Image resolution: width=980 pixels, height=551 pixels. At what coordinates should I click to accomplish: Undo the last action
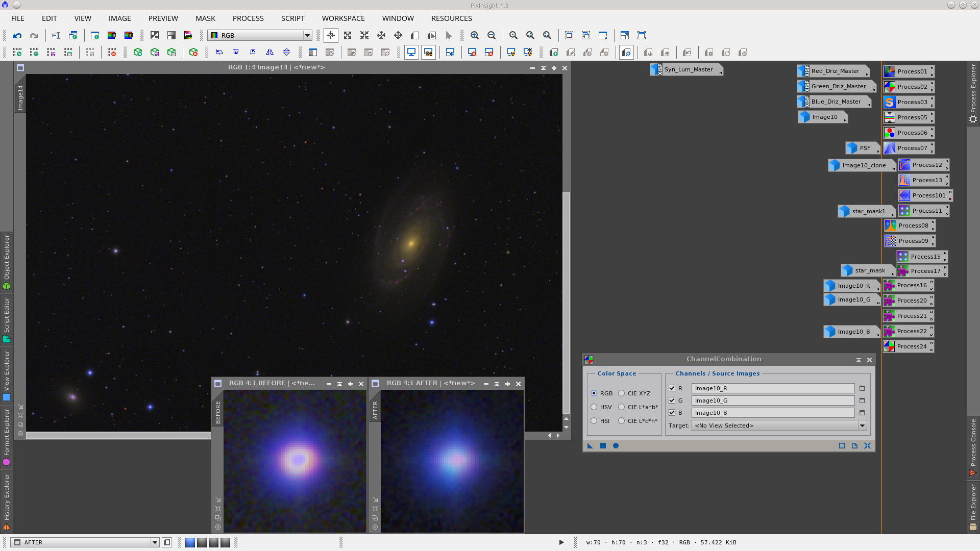[17, 36]
